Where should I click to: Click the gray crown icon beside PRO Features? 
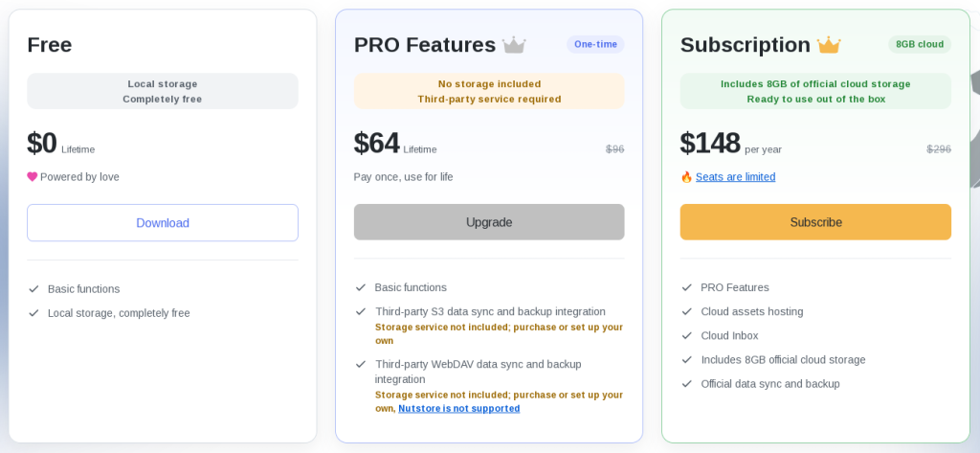pos(514,45)
